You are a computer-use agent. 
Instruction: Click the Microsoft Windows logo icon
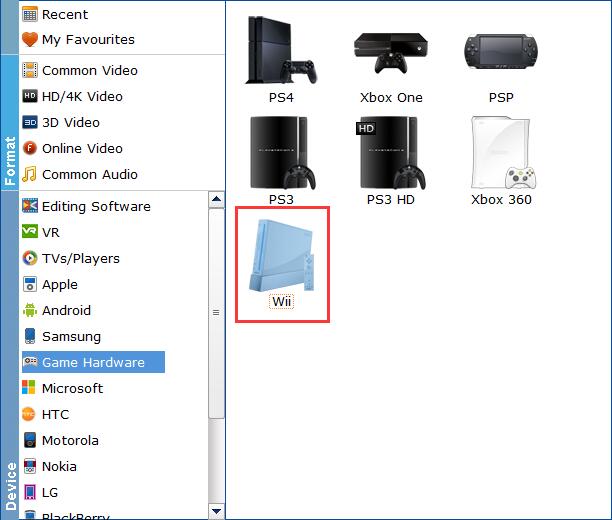[28, 388]
